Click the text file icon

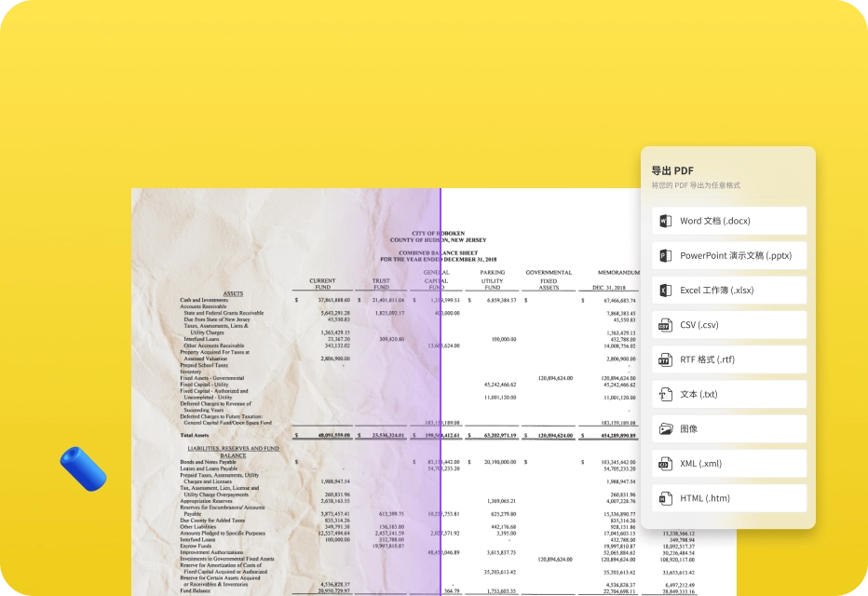click(665, 394)
